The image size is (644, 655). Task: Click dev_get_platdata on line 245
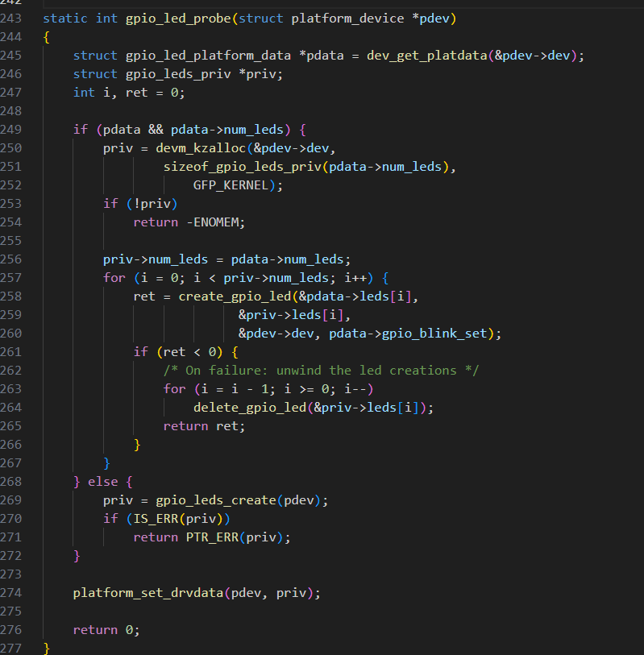[427, 56]
